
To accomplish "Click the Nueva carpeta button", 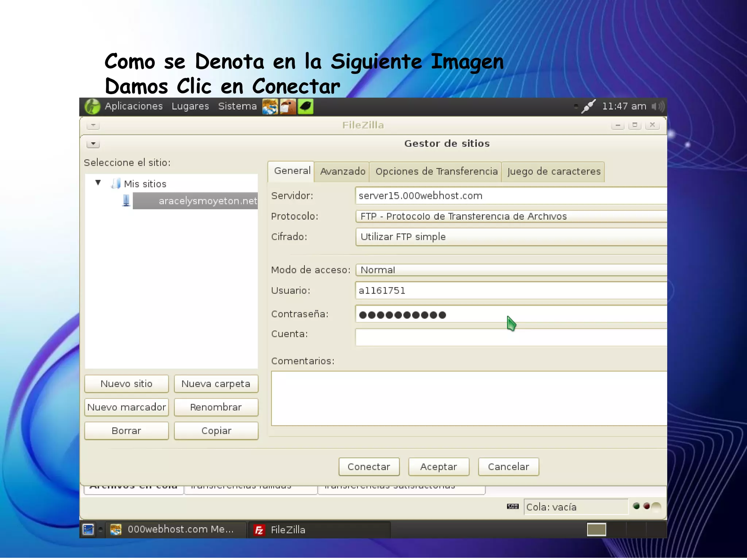I will point(216,384).
